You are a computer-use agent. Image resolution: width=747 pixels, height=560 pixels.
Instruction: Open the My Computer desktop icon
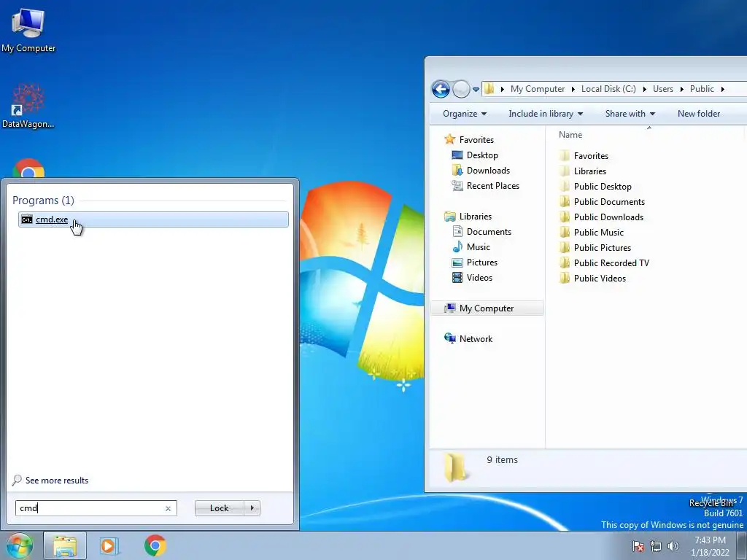tap(28, 30)
